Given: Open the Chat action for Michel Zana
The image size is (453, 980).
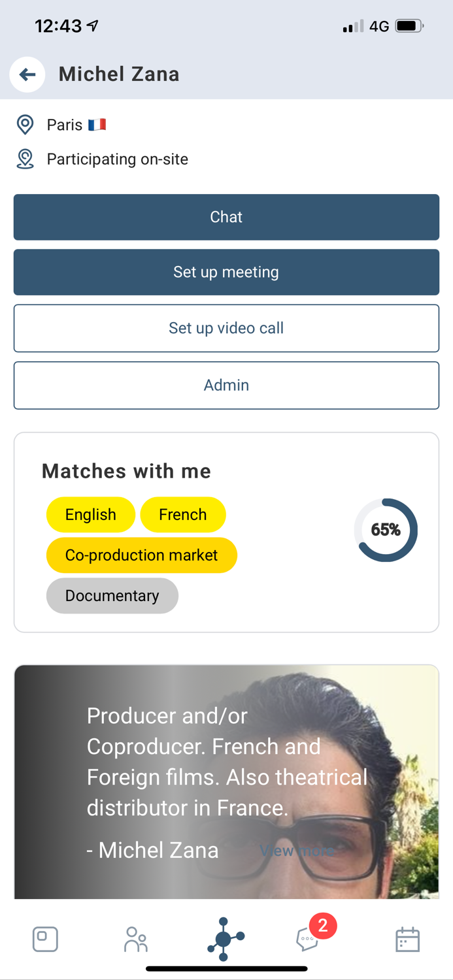Looking at the screenshot, I should (x=226, y=216).
